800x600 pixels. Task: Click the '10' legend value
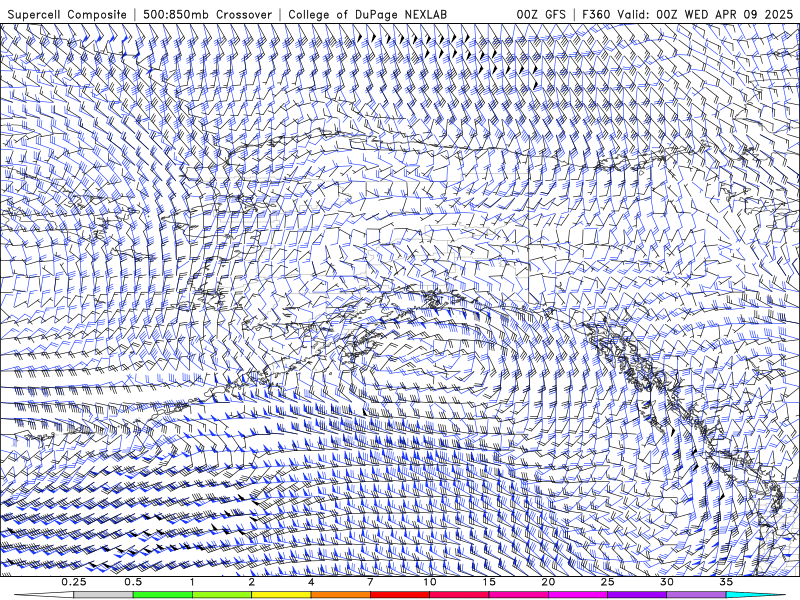click(430, 582)
